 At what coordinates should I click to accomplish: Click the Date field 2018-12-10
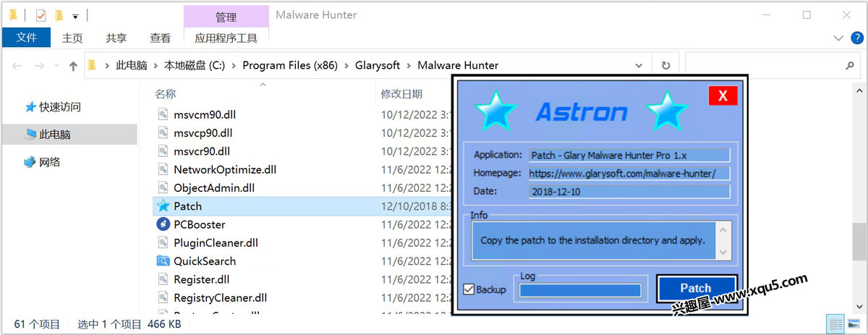(629, 192)
